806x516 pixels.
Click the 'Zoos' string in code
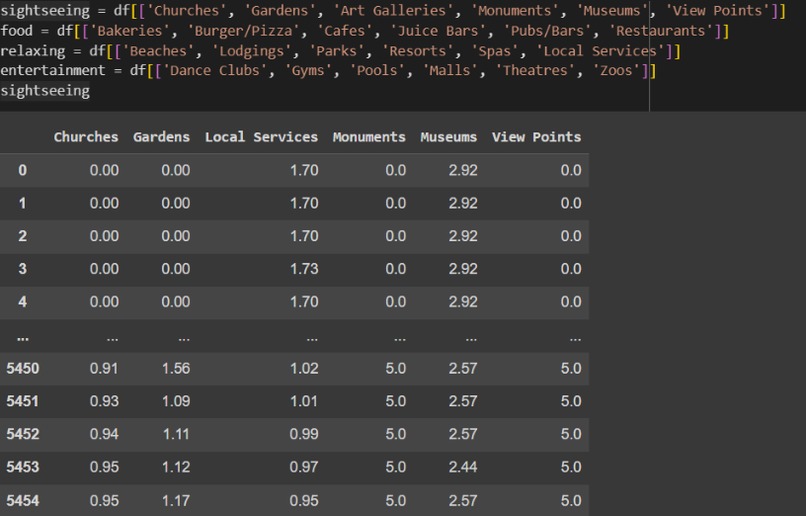pos(616,70)
